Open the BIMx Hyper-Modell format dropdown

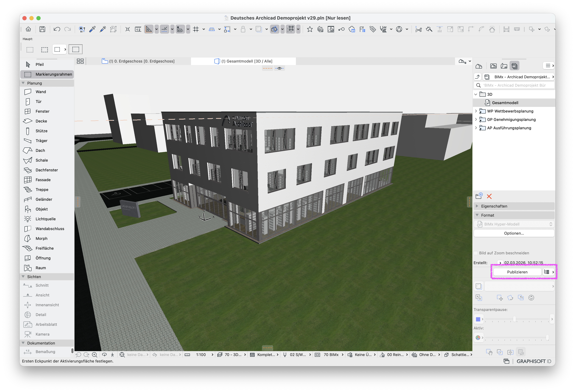click(514, 224)
